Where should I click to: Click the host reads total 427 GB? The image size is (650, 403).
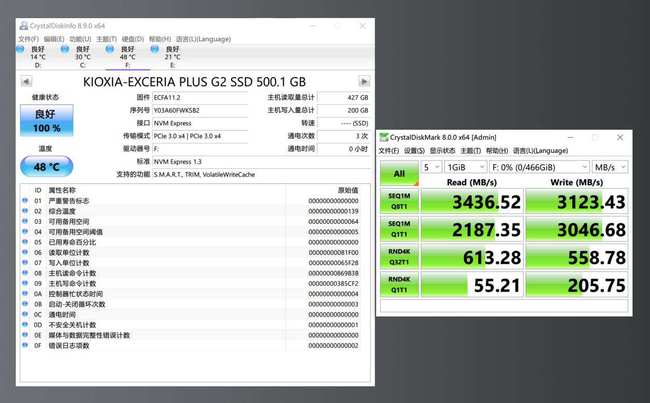click(x=344, y=97)
